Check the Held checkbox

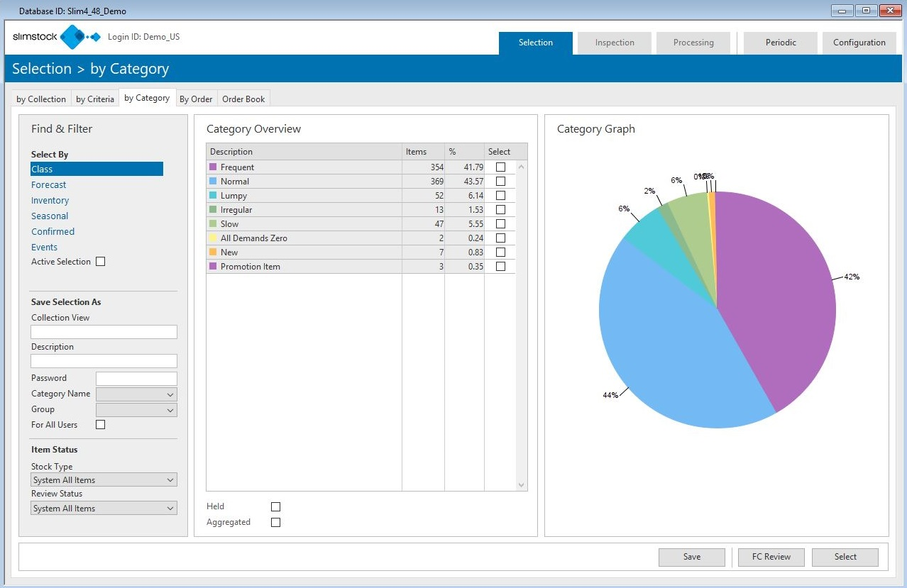(x=275, y=506)
